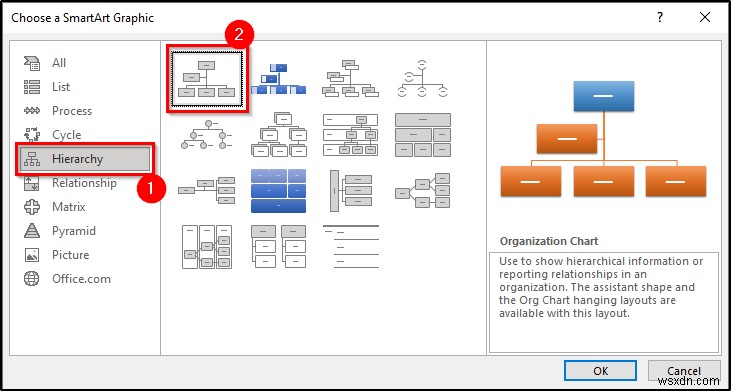Pick the blue Architecture Layout thumbnail
The width and height of the screenshot is (731, 391).
point(279,190)
